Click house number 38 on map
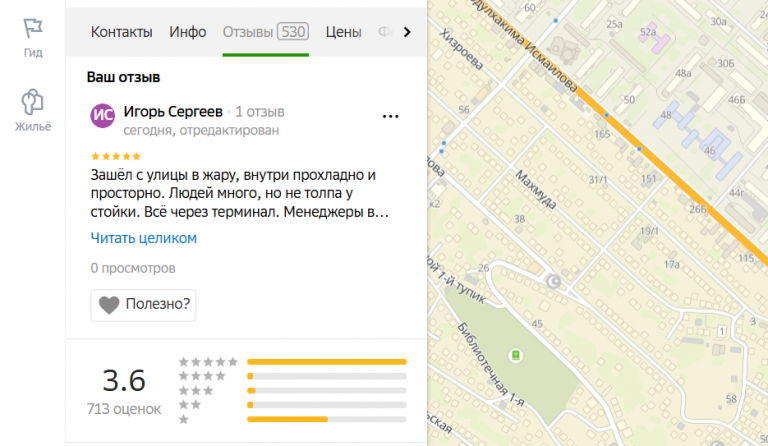 click(519, 219)
